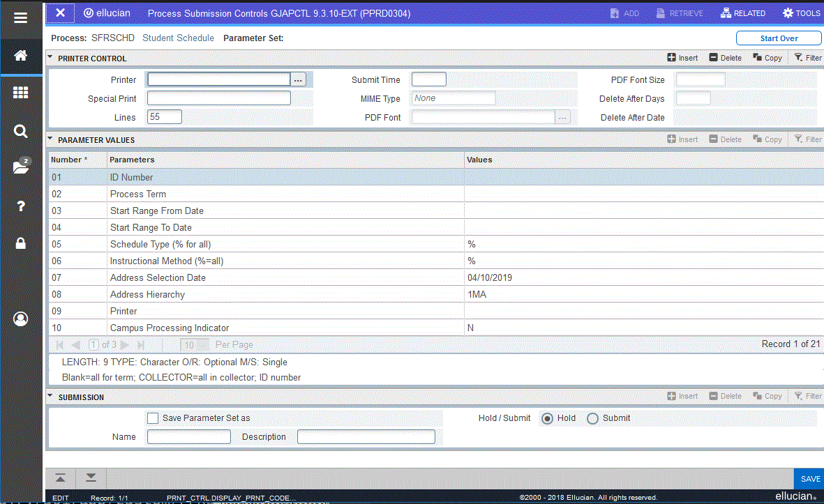Click the Parameters column header
824x504 pixels.
coord(286,160)
